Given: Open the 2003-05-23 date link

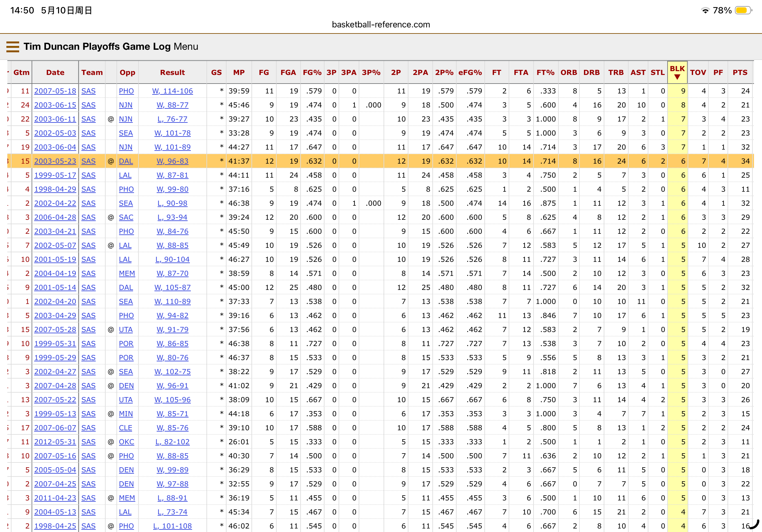Looking at the screenshot, I should (55, 161).
